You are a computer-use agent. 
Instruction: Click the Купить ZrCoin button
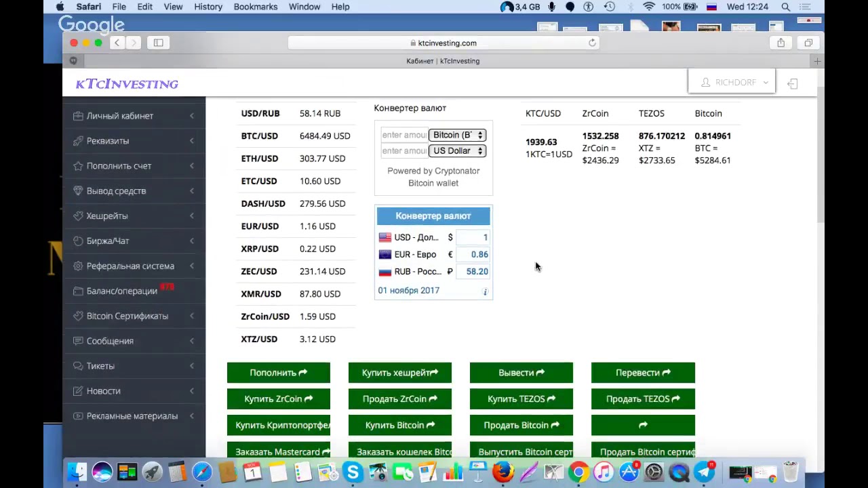[279, 399]
